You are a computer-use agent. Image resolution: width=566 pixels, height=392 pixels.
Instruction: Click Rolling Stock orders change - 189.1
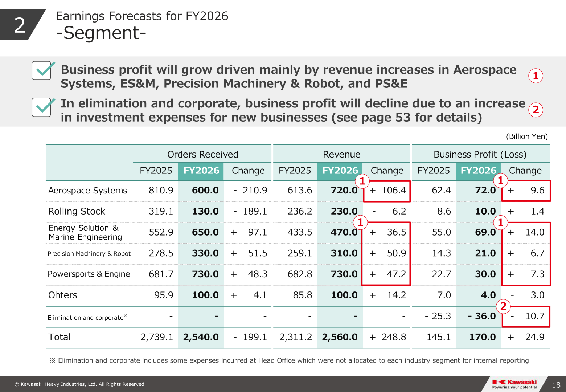point(250,211)
